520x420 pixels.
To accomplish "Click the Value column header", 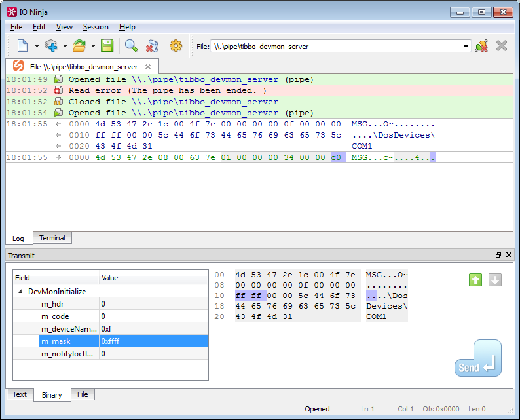I will pyautogui.click(x=154, y=278).
